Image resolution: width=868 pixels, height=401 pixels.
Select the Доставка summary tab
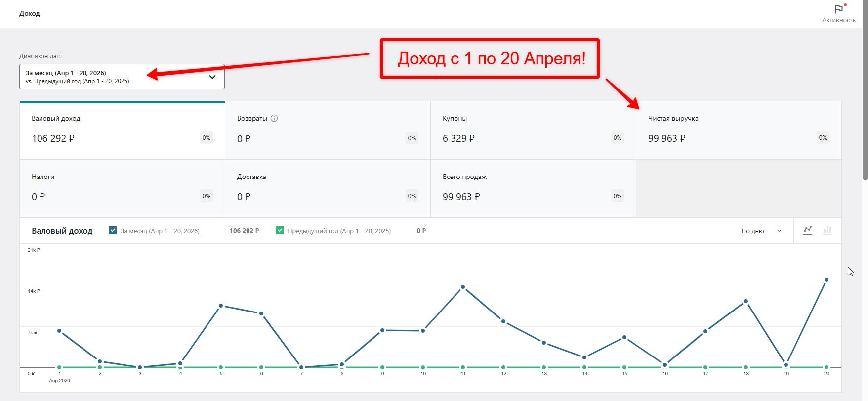[x=328, y=188]
